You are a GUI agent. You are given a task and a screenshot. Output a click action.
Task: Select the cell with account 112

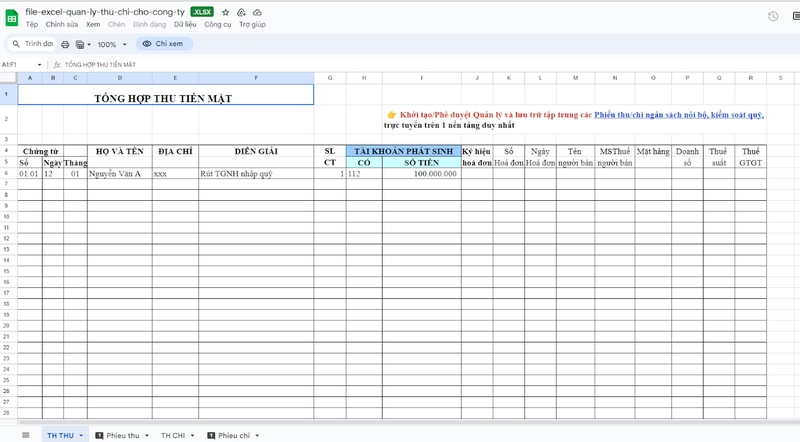[x=364, y=174]
